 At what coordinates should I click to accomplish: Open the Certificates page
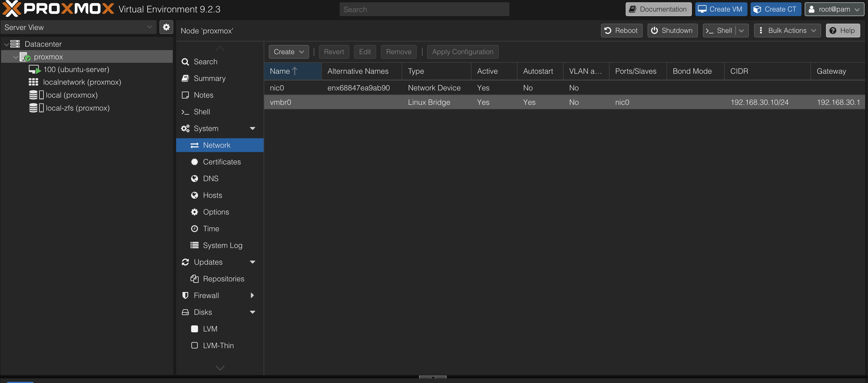click(220, 162)
